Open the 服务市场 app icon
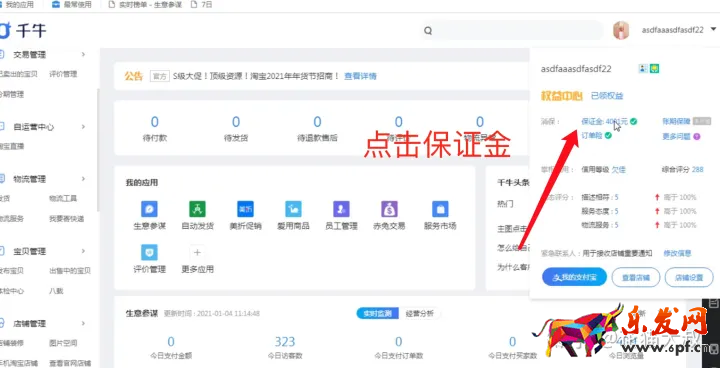The image size is (720, 368). 440,209
